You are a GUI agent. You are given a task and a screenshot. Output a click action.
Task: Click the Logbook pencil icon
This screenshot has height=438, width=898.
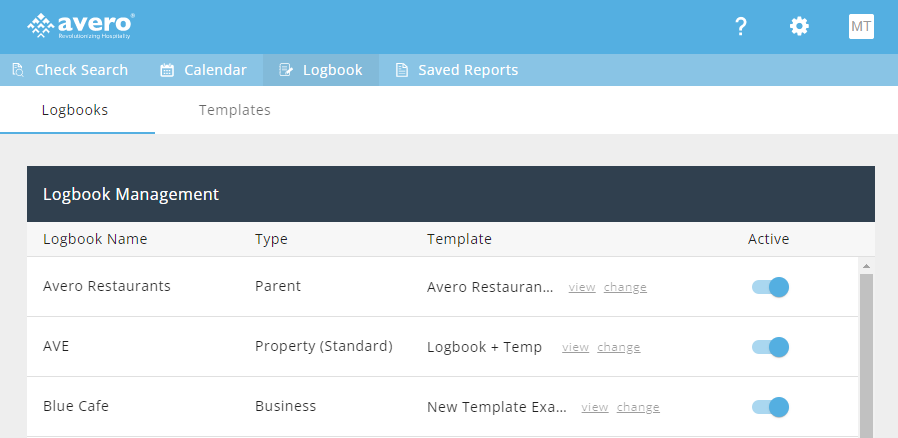click(x=286, y=70)
